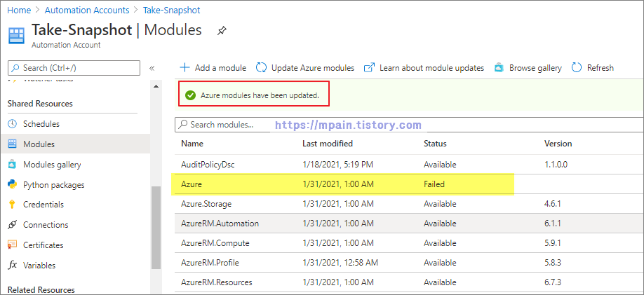Click version 5.8.3 cell
The height and width of the screenshot is (295, 644).
click(x=552, y=263)
